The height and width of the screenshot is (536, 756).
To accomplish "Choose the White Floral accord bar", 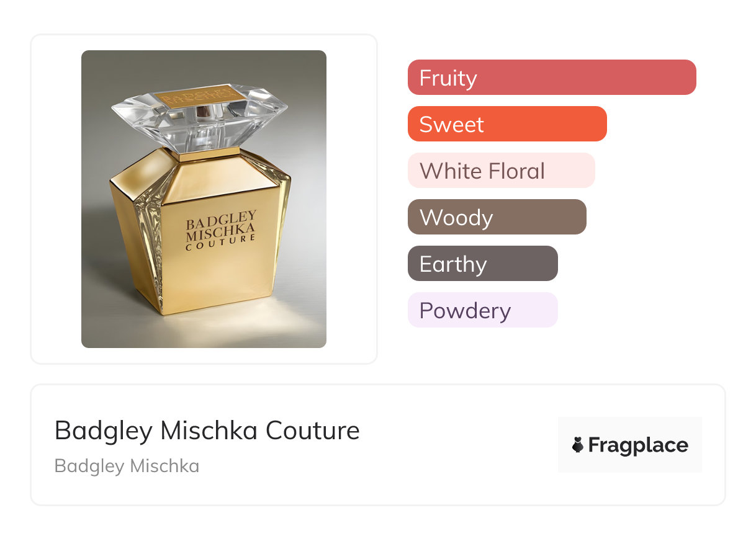I will [x=501, y=171].
